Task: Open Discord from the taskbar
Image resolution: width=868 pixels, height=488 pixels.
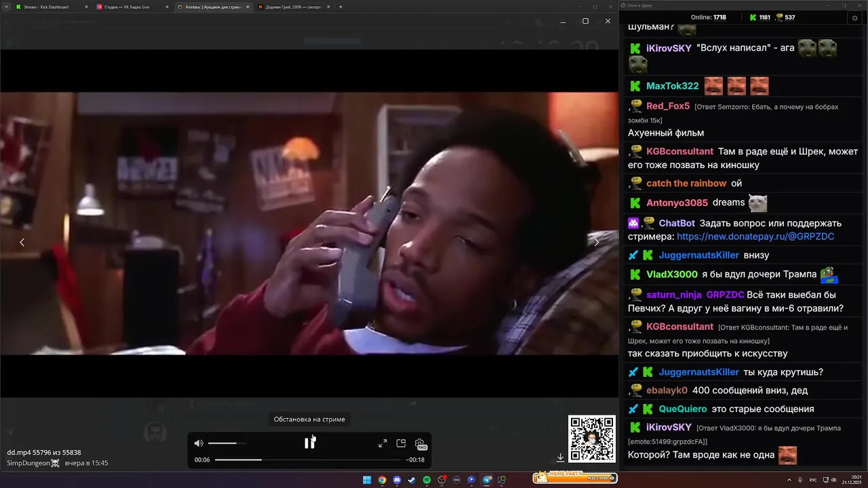Action: (397, 480)
